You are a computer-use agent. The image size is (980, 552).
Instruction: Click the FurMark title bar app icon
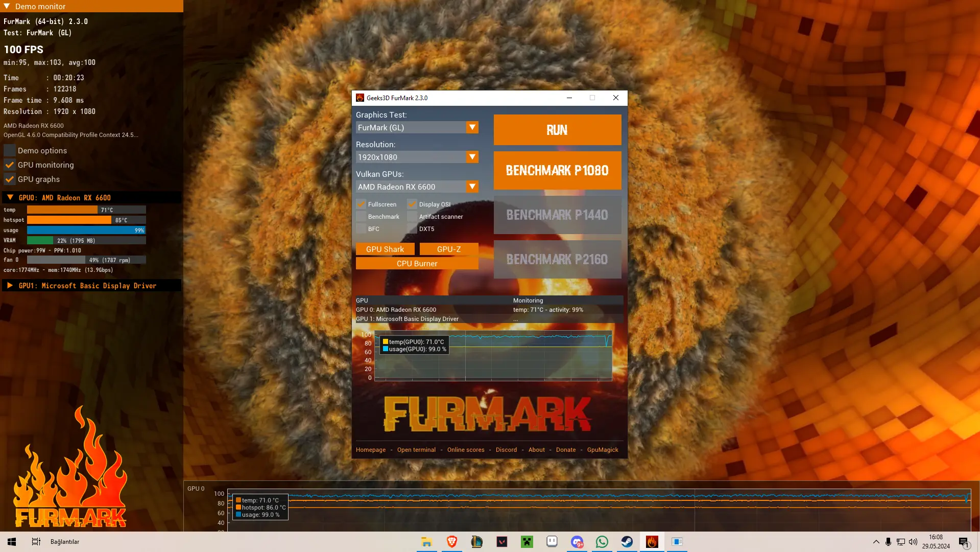(360, 98)
